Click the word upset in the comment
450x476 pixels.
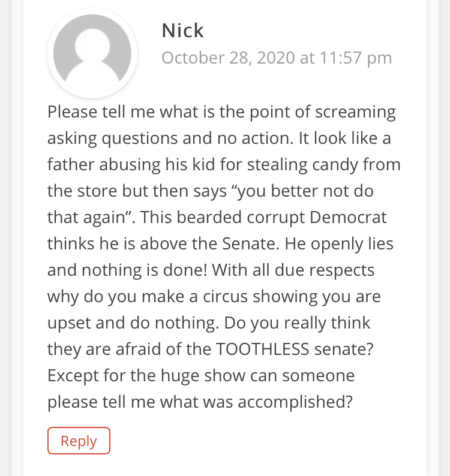(70, 323)
